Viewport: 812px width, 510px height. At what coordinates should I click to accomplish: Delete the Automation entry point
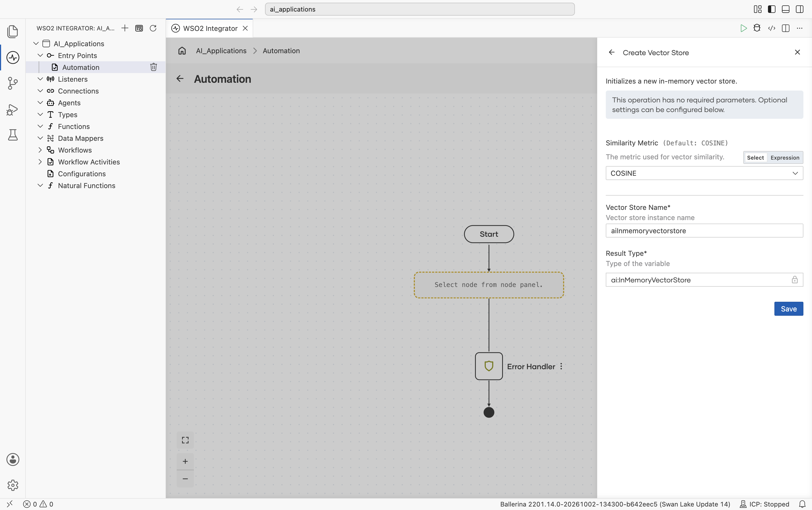pyautogui.click(x=153, y=67)
